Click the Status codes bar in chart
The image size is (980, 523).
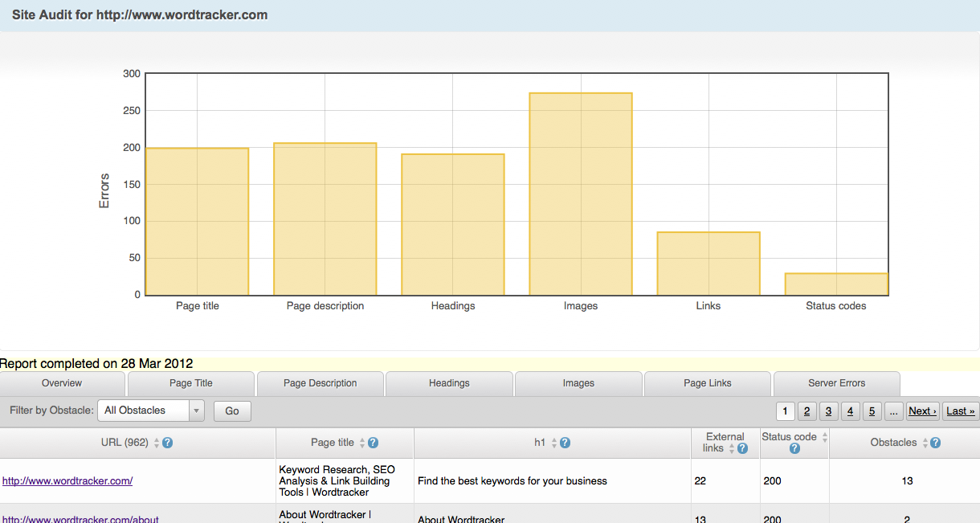point(836,284)
